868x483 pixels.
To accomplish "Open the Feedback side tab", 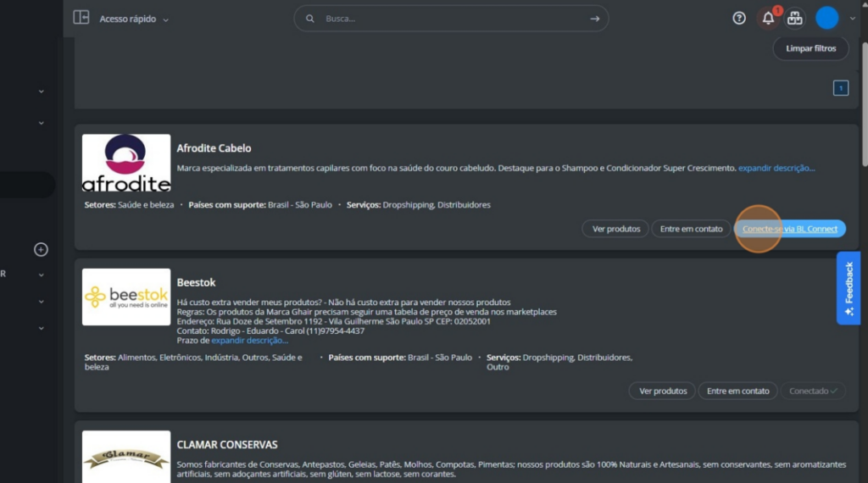I will pyautogui.click(x=848, y=288).
